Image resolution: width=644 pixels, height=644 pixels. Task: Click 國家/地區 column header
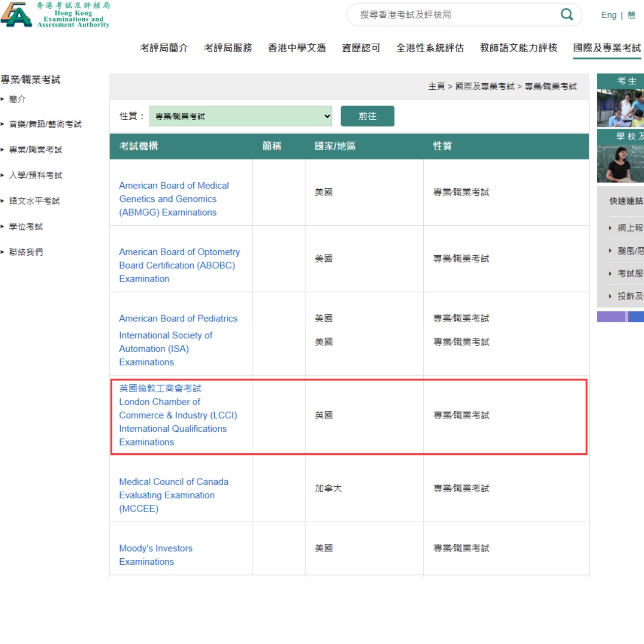click(x=335, y=146)
